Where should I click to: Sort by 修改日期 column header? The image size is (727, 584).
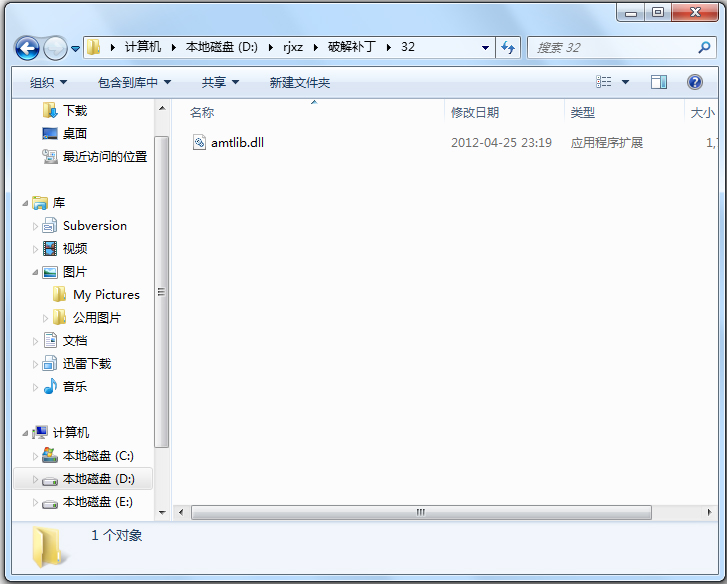(x=475, y=112)
